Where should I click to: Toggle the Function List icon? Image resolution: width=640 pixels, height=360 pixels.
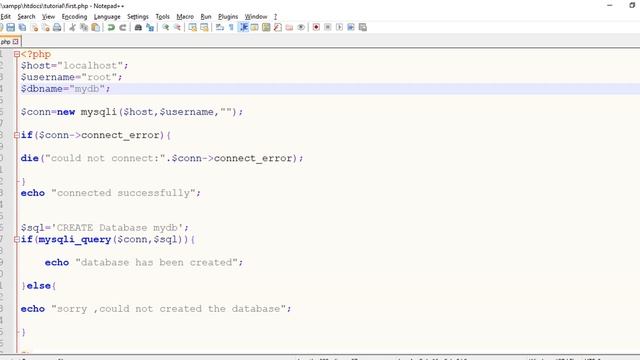(x=278, y=27)
